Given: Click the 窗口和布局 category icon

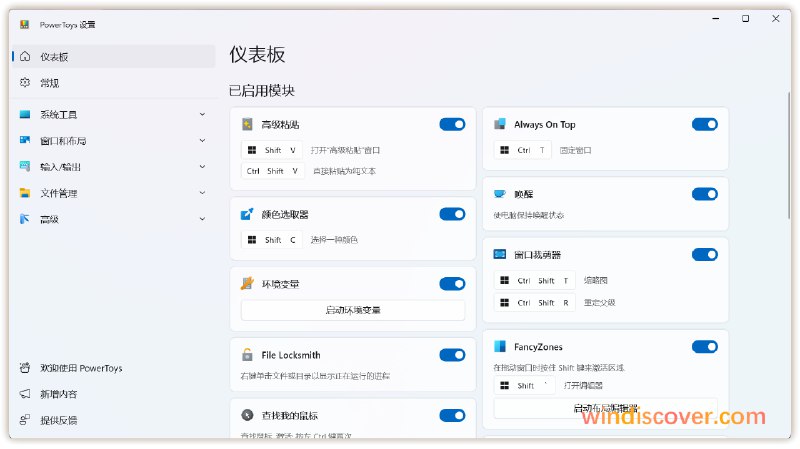Looking at the screenshot, I should coord(25,140).
